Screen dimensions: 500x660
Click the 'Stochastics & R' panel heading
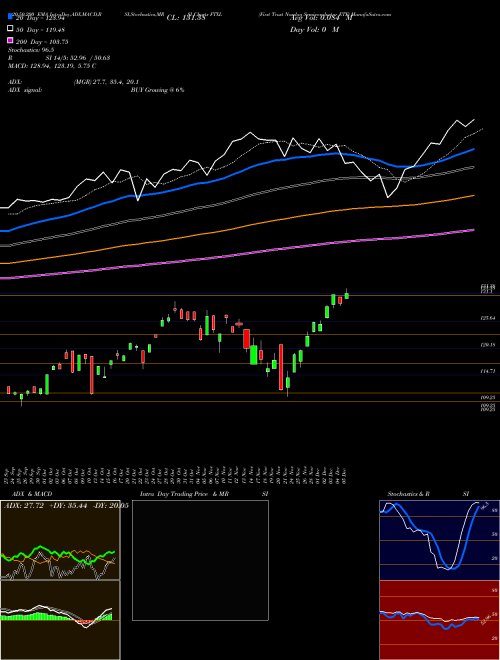point(408,494)
